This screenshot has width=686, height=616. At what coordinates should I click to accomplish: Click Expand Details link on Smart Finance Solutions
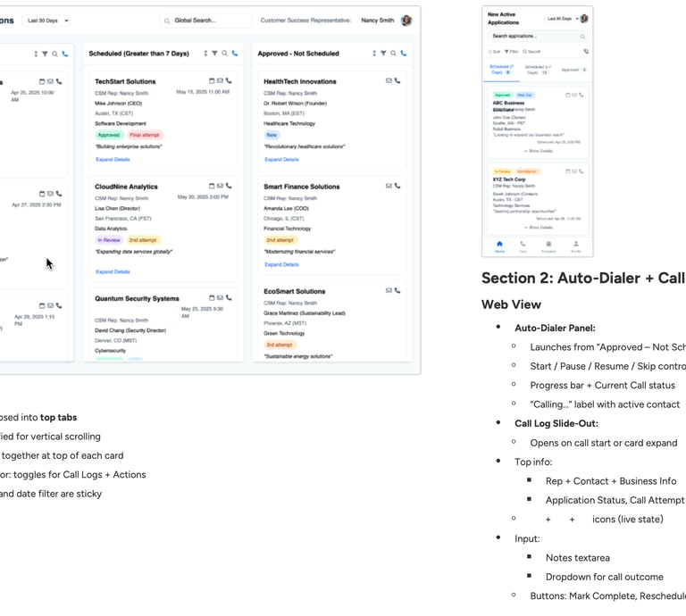(281, 264)
